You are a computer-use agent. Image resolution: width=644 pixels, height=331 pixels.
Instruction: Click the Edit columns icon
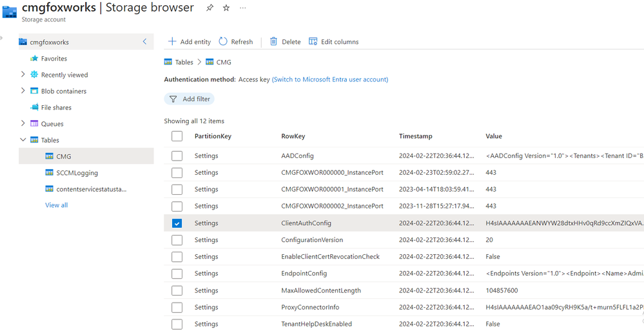tap(313, 41)
